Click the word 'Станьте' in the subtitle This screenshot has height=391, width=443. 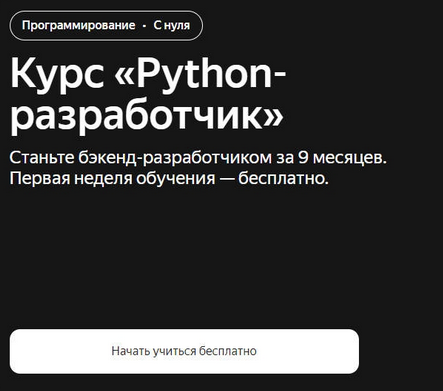[42, 158]
